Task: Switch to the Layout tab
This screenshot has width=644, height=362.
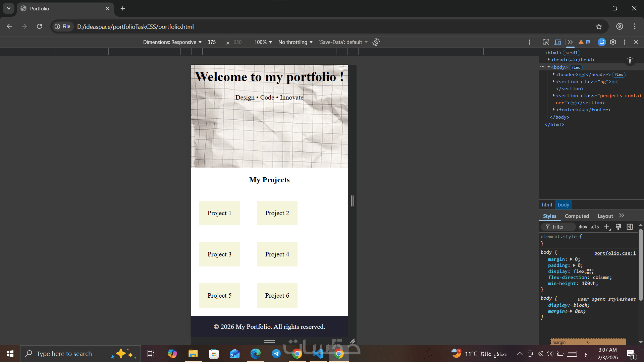Action: (x=605, y=216)
